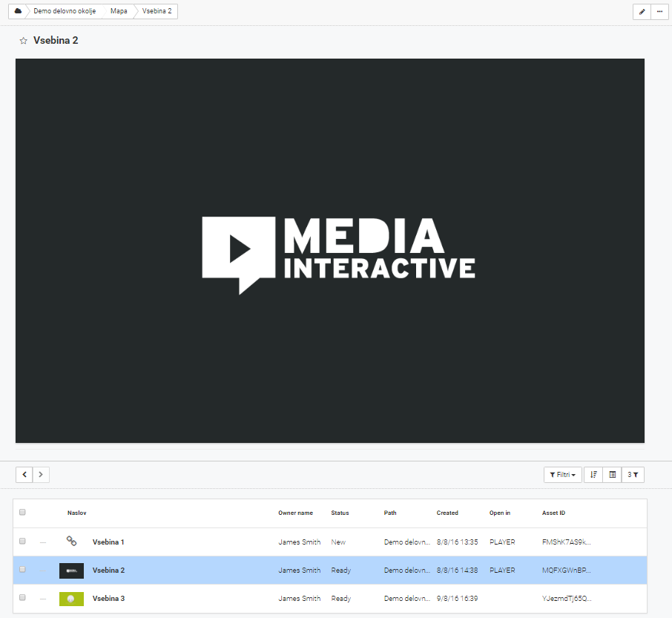Click PLAYER in the Vsebina 2 row

pos(502,571)
